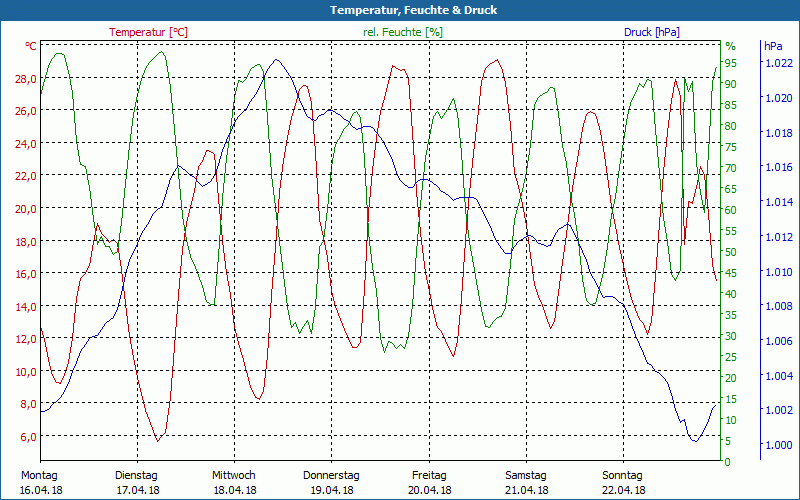Click the '80' humidity axis value

click(731, 126)
